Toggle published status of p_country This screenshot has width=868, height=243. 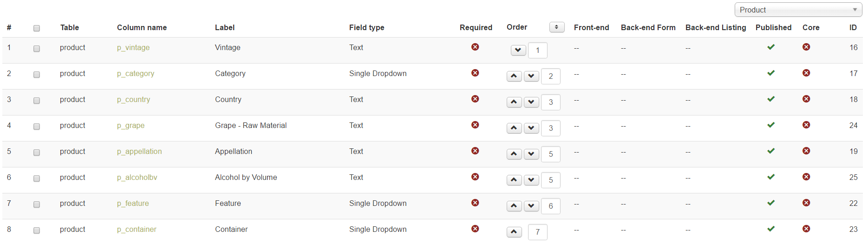pyautogui.click(x=771, y=99)
